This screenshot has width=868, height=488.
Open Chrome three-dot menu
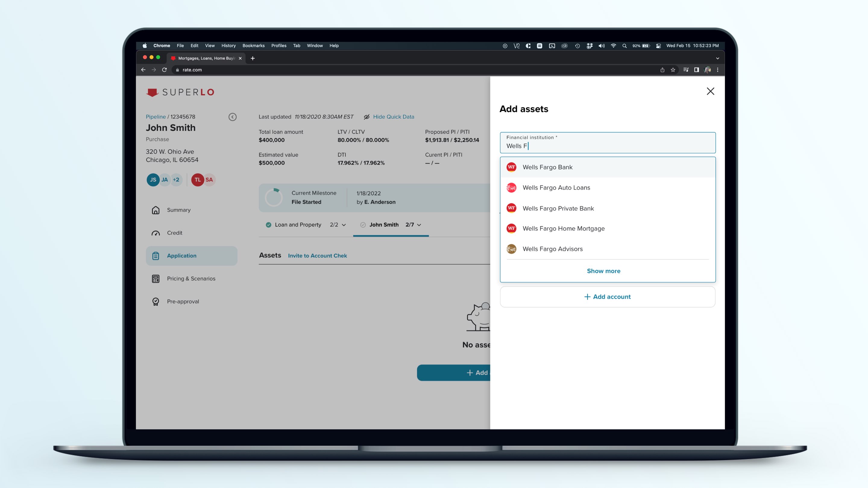coord(718,70)
